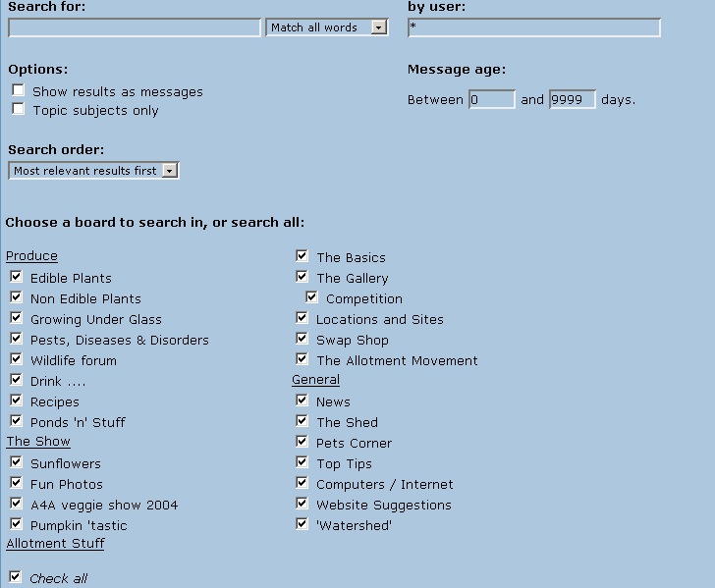Open the Produce category link

point(31,256)
